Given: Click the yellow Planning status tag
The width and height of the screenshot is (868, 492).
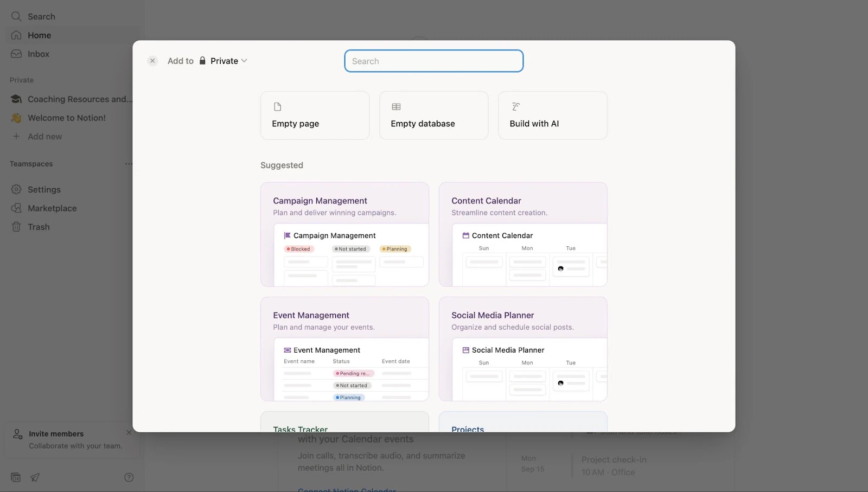Looking at the screenshot, I should click(x=395, y=249).
